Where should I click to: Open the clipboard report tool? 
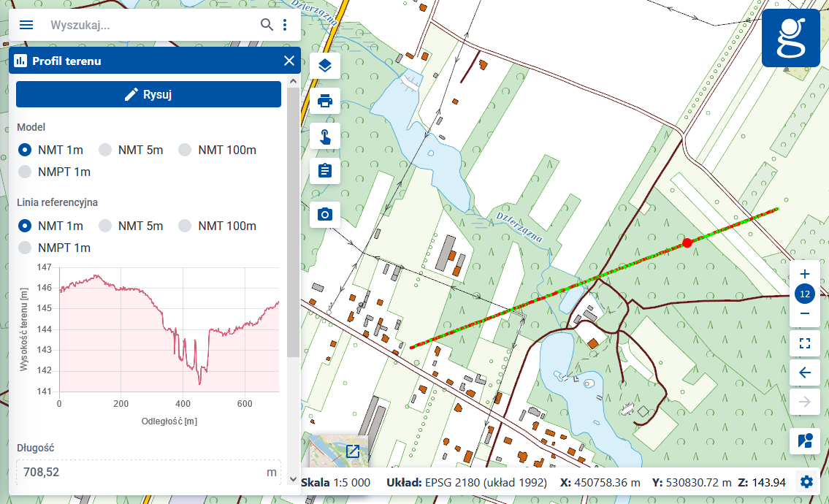pyautogui.click(x=325, y=171)
